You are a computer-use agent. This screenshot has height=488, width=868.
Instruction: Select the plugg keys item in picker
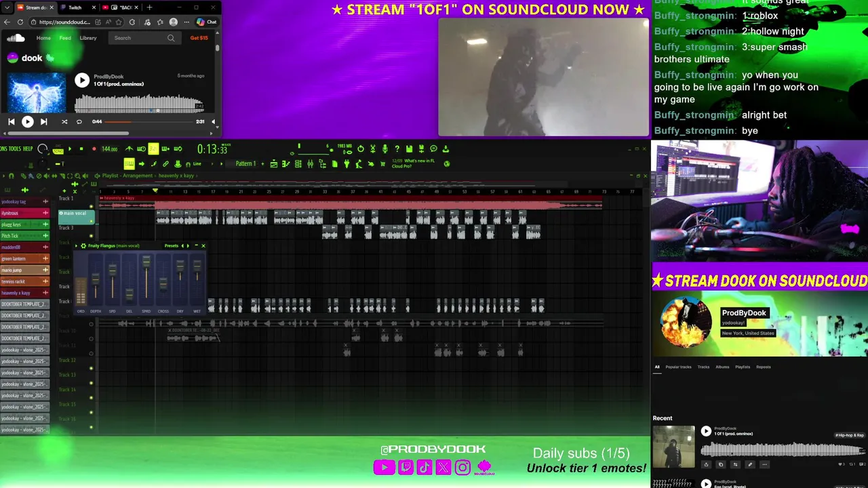coord(24,224)
